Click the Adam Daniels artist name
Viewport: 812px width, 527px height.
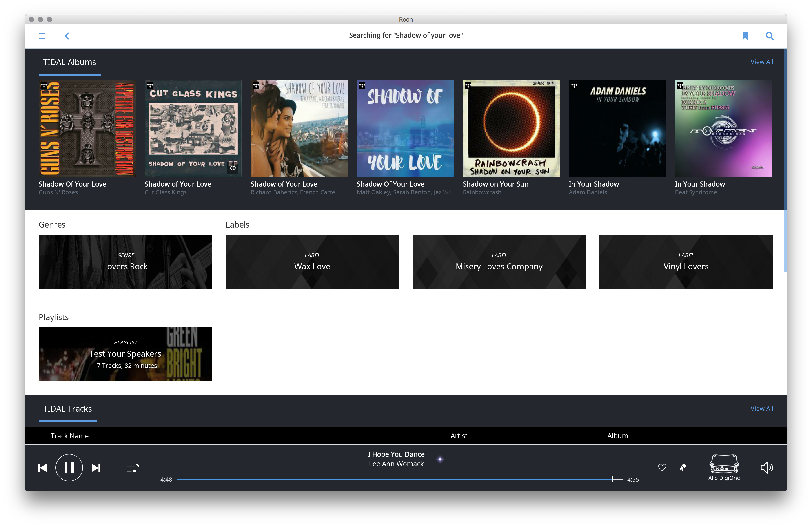[588, 192]
